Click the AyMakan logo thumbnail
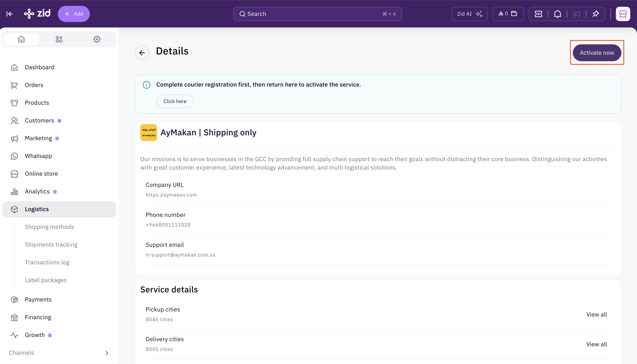The image size is (637, 364). pyautogui.click(x=148, y=133)
